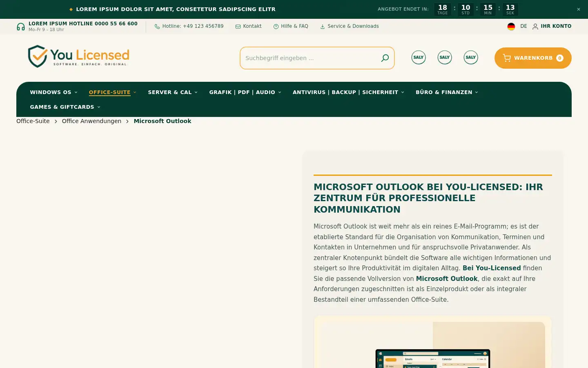Click the user account icon
Image resolution: width=588 pixels, height=368 pixels.
535,27
